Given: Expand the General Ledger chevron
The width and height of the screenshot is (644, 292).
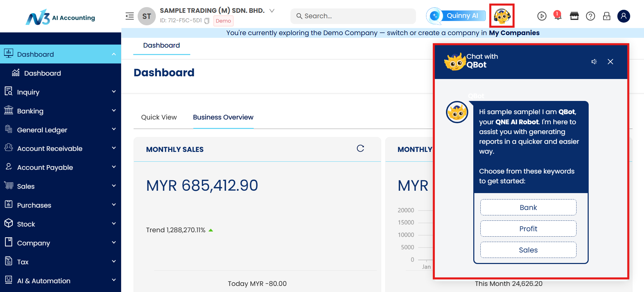Looking at the screenshot, I should pyautogui.click(x=114, y=129).
